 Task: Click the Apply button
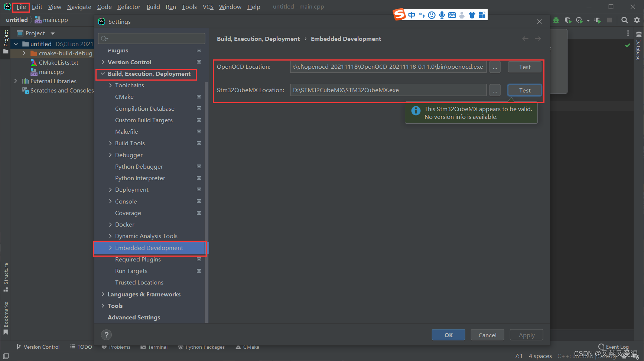[526, 335]
